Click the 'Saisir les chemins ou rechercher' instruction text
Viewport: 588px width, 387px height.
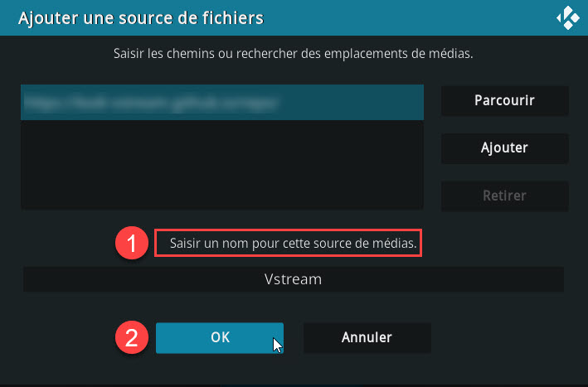[294, 54]
